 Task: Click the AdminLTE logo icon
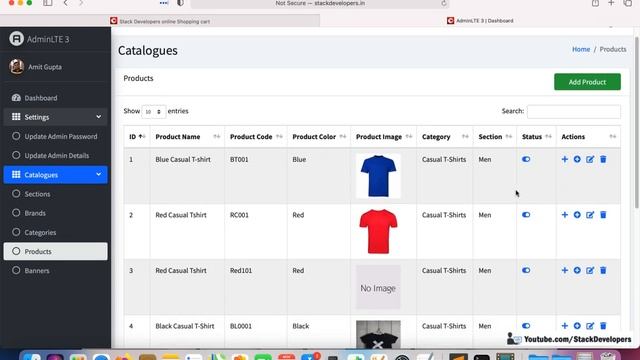[x=16, y=39]
